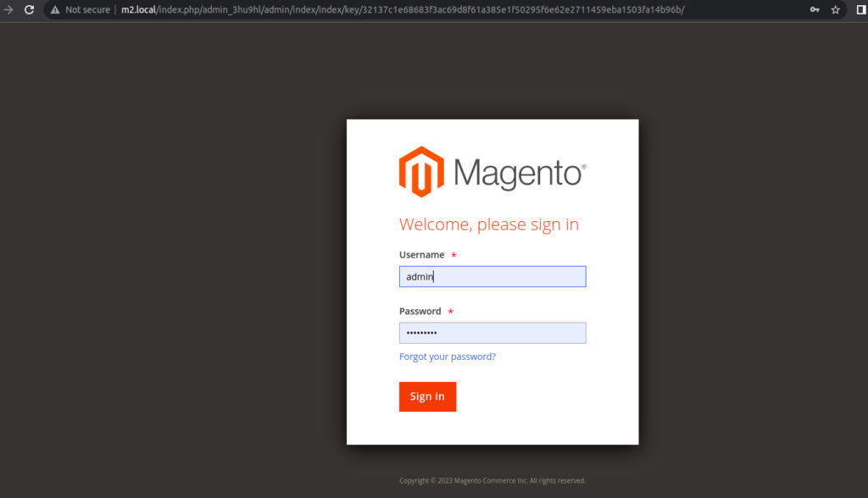
Task: Open the browser side panel icon
Action: [x=860, y=9]
